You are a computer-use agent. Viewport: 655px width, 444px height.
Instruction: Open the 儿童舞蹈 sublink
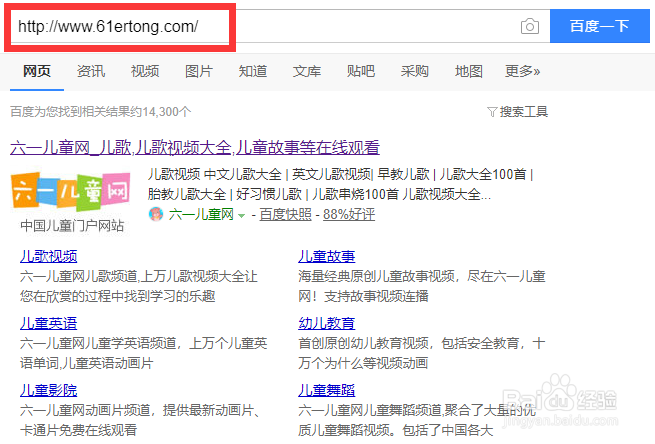tap(327, 390)
